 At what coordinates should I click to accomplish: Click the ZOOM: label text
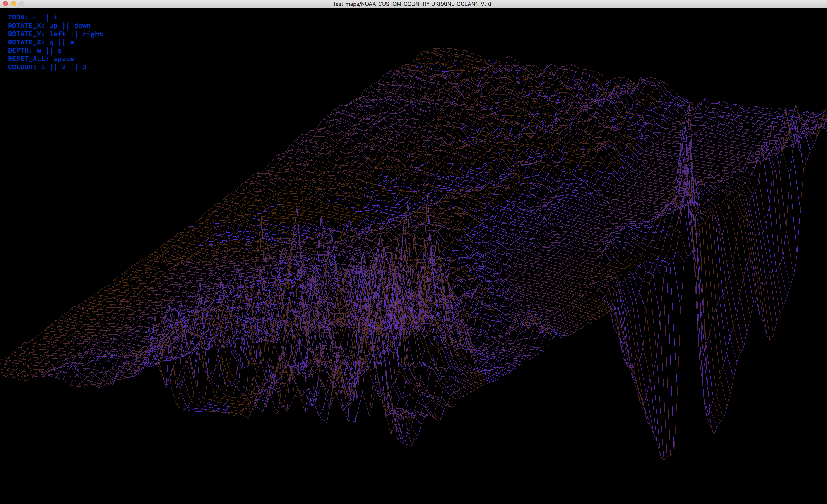pos(18,17)
